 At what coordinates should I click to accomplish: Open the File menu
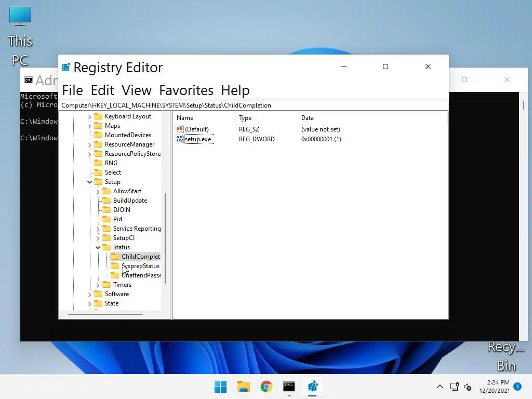[73, 90]
